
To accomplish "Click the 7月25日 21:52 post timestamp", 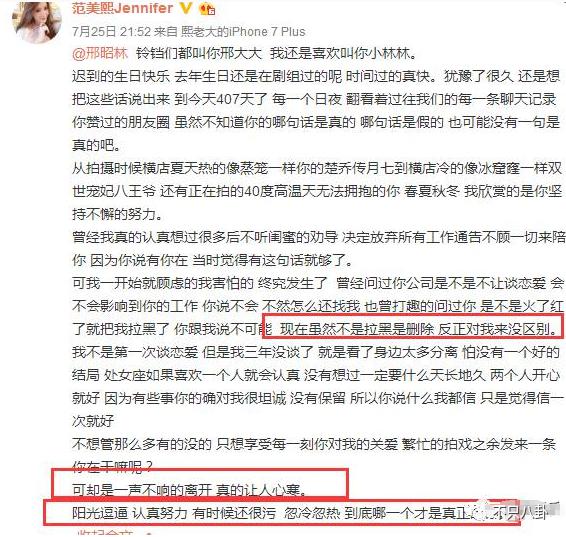I will (111, 31).
